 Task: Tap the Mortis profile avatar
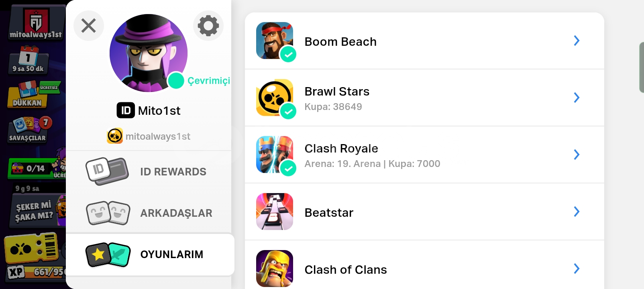[x=148, y=53]
